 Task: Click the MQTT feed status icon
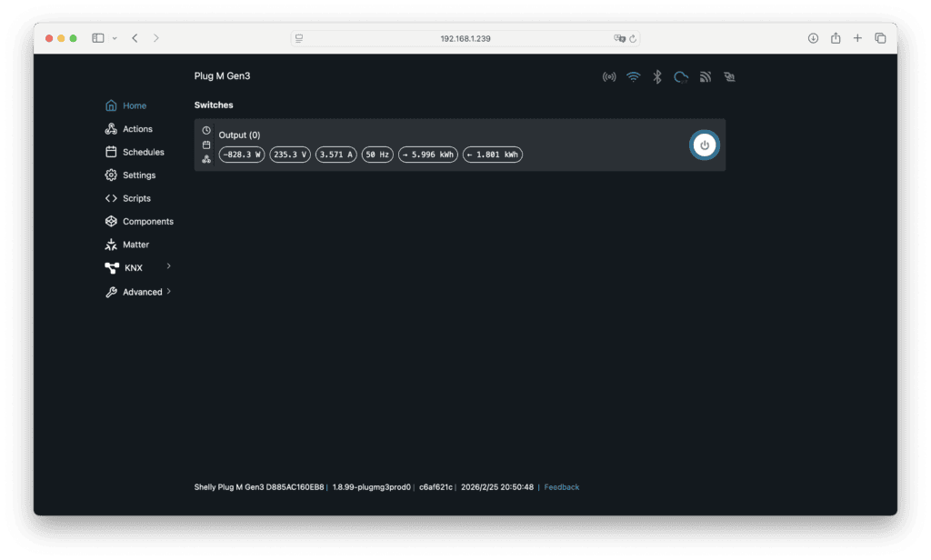pos(705,77)
